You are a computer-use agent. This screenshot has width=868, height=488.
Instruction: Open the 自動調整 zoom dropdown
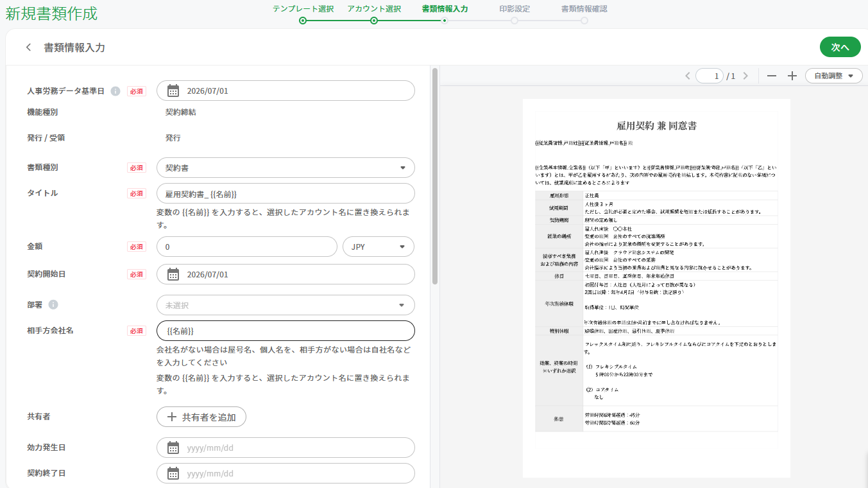(x=834, y=76)
